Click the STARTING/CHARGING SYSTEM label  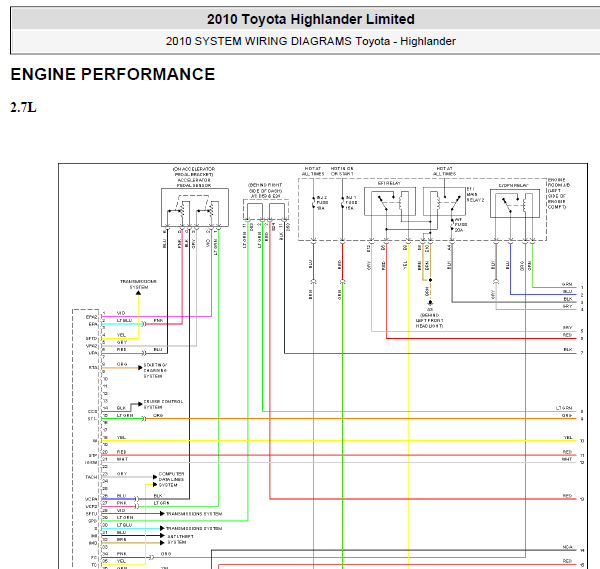click(x=155, y=370)
